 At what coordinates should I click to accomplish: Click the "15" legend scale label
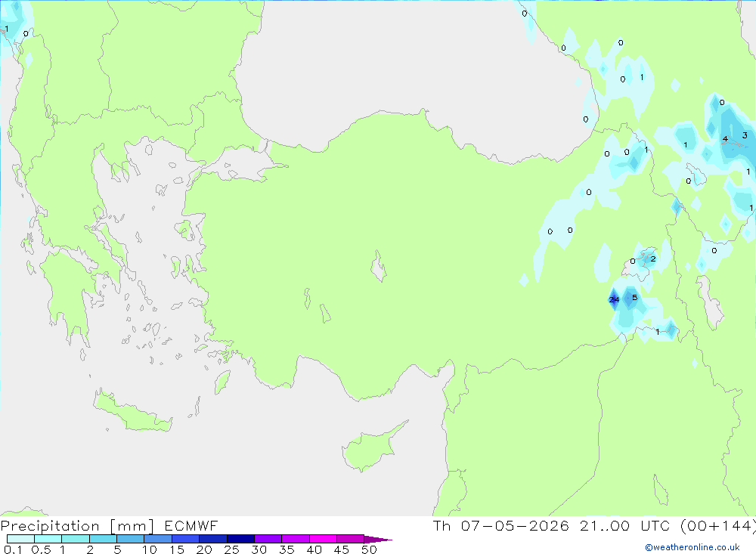click(x=177, y=549)
